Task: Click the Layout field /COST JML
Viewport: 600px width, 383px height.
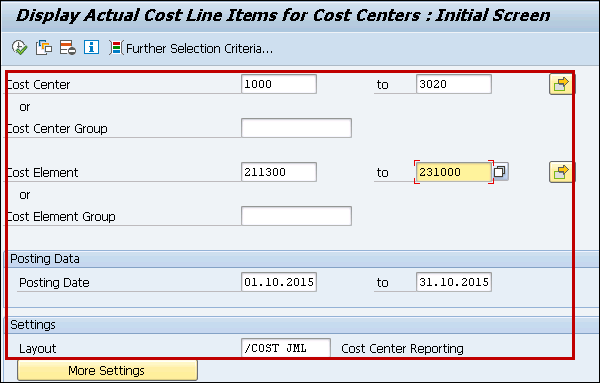Action: pos(286,348)
